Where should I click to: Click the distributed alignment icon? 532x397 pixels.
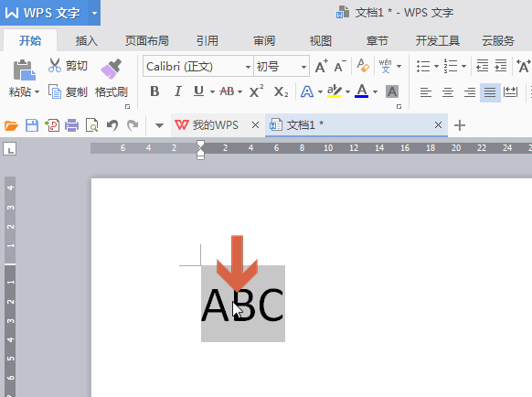[x=511, y=91]
